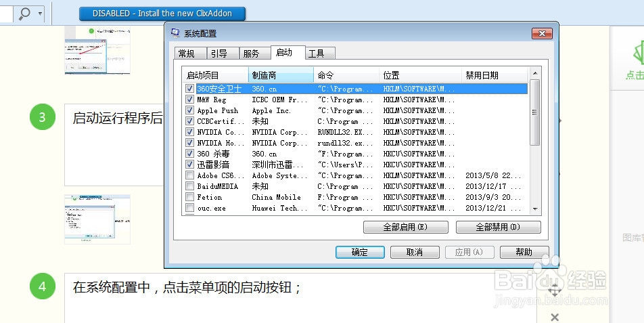The height and width of the screenshot is (323, 644).
Task: Click the move cross-arrows icon
Action: 555,290
